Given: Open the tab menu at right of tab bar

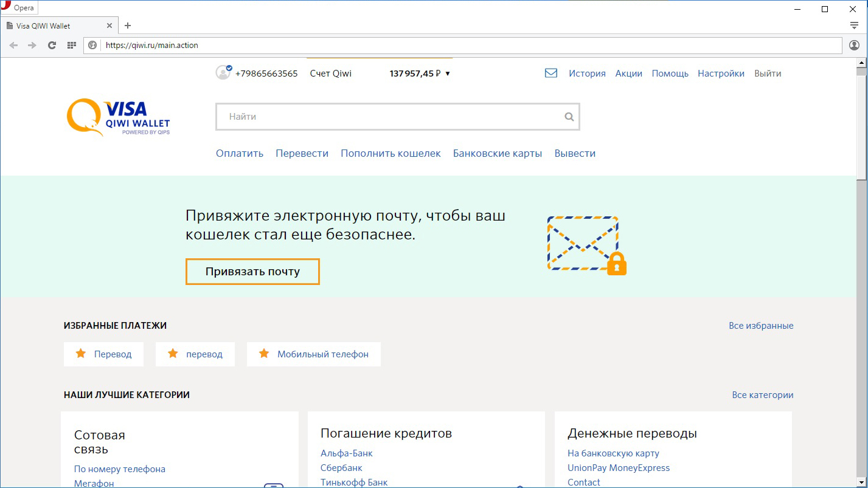Looking at the screenshot, I should pyautogui.click(x=854, y=26).
